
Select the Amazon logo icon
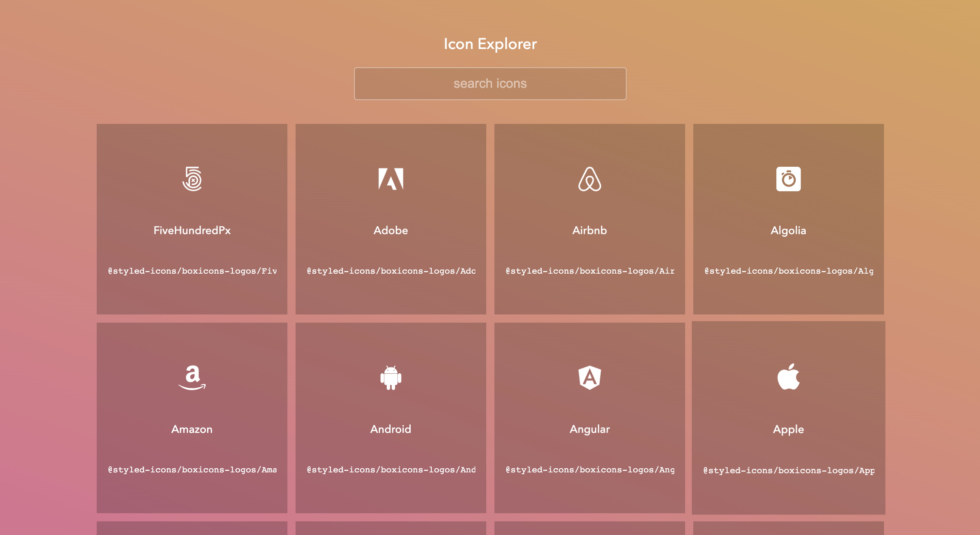tap(192, 377)
